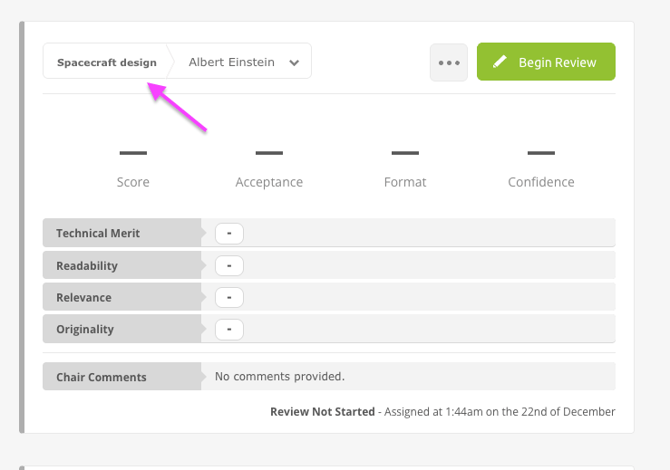Open the three-dots more options menu
Viewport: 670px width, 470px height.
coord(449,62)
